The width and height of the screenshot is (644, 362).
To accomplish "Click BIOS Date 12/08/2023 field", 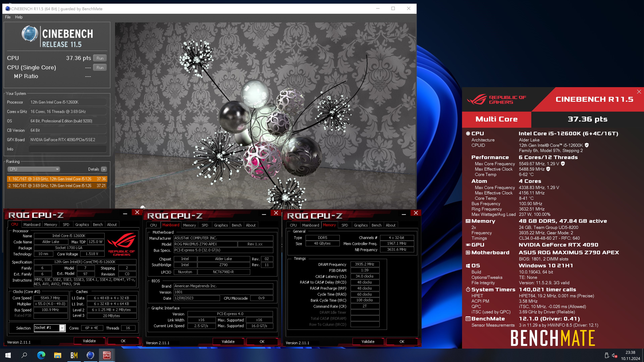I will tap(197, 298).
